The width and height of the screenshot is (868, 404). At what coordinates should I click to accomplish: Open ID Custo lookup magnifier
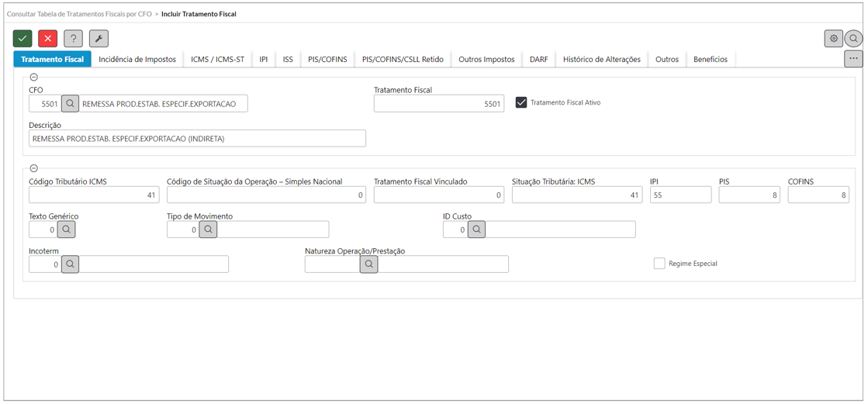pyautogui.click(x=476, y=229)
